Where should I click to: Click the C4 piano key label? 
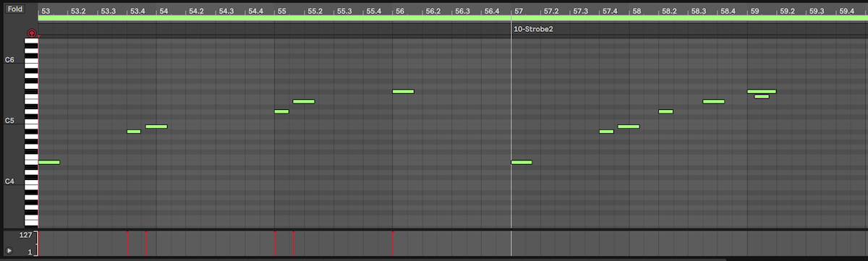[x=9, y=181]
